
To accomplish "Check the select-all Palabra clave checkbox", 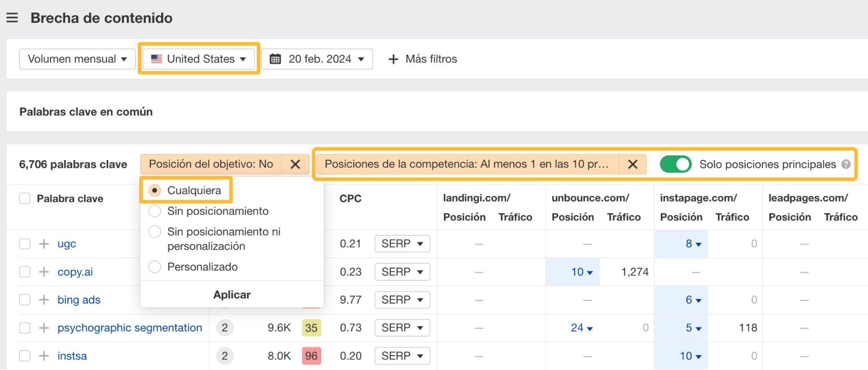I will pos(25,199).
